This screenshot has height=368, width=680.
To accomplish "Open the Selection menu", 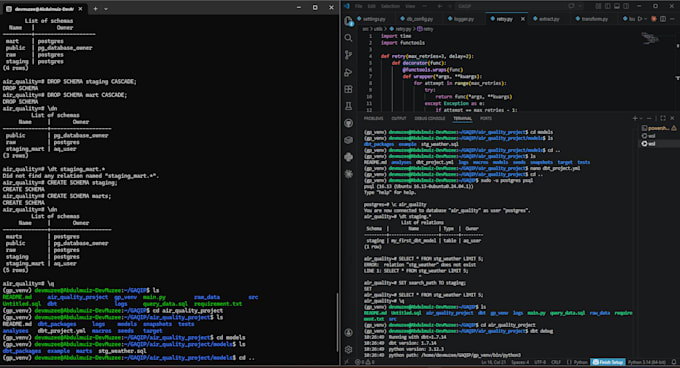I will (390, 6).
